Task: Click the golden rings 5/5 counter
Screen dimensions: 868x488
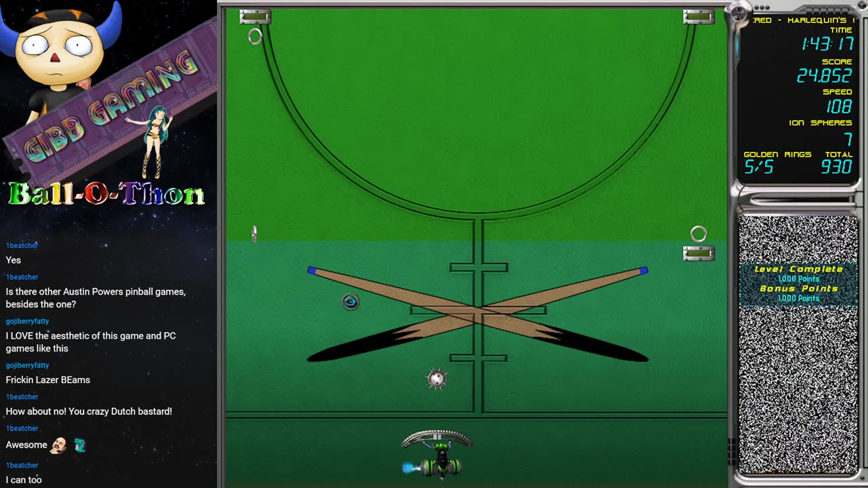Action: 759,167
